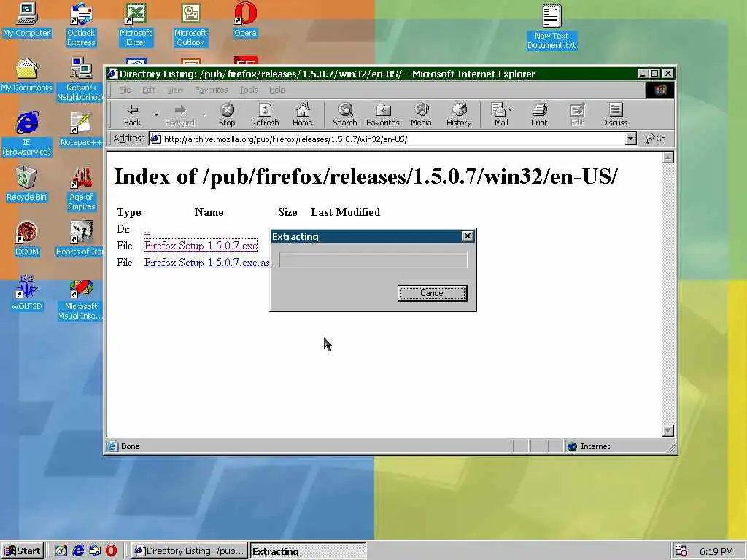Select the Age of Empires desktop shortcut
The image size is (747, 560).
click(x=81, y=189)
